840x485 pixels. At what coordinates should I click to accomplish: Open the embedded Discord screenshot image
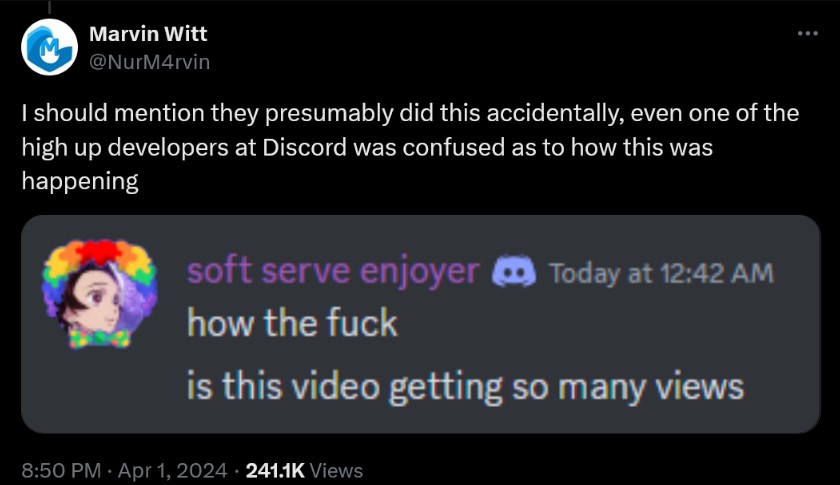point(421,324)
